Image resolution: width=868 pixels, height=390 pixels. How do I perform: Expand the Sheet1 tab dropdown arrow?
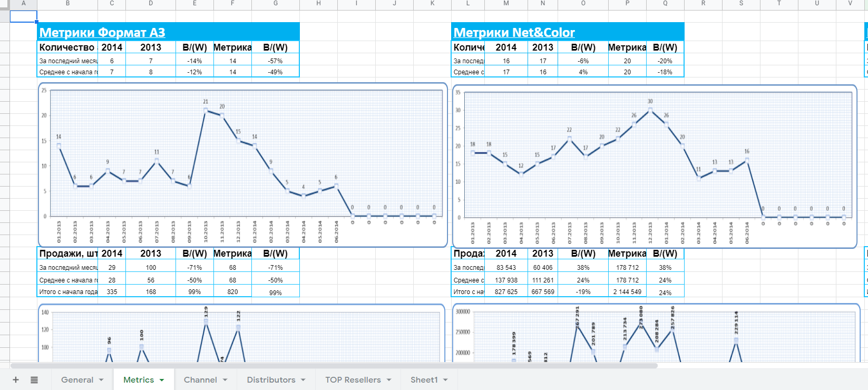pyautogui.click(x=445, y=380)
